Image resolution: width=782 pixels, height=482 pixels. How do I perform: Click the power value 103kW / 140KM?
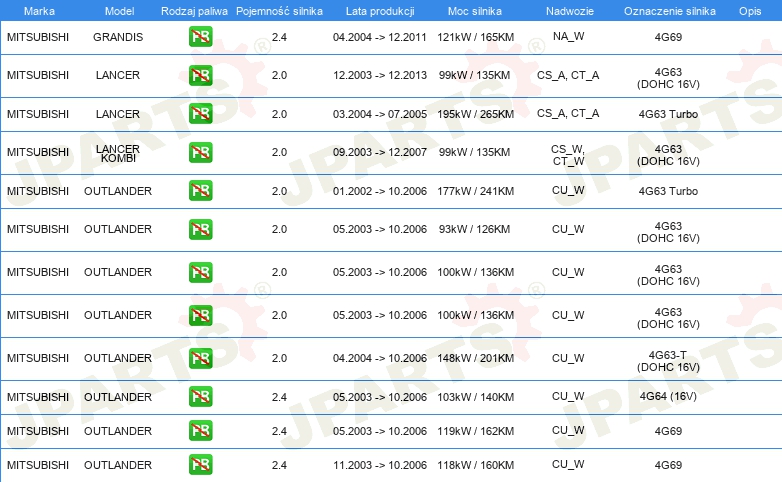click(x=475, y=397)
